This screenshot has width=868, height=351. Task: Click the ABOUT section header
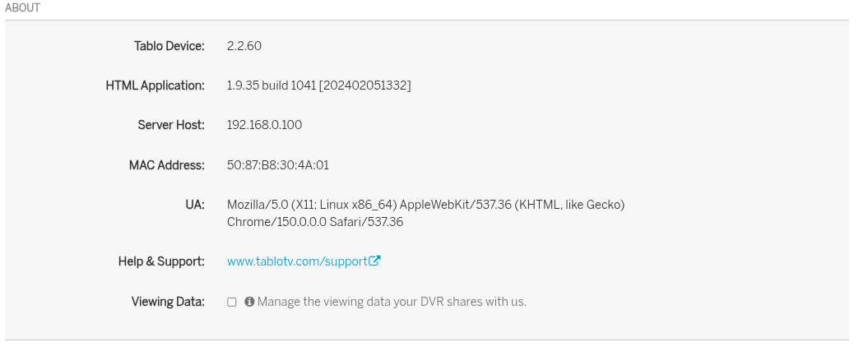(23, 7)
